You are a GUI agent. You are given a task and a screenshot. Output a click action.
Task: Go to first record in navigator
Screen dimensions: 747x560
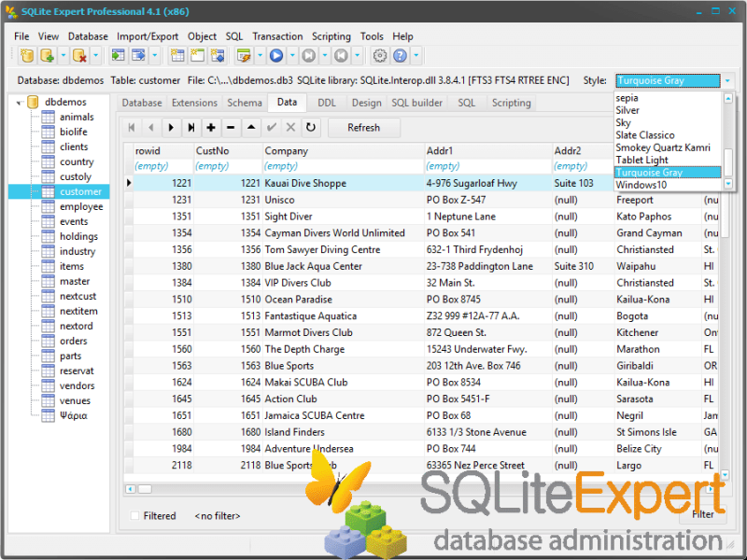[x=132, y=128]
